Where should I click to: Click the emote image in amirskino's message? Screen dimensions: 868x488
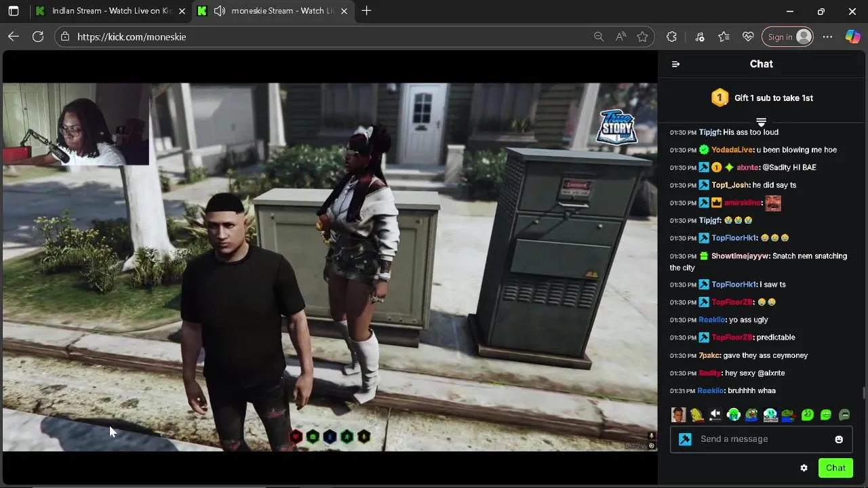(773, 203)
